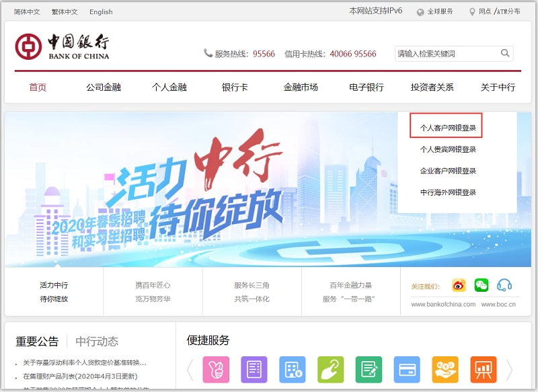Image resolution: width=538 pixels, height=392 pixels.
Task: Click the green edit form icon
Action: point(369,369)
